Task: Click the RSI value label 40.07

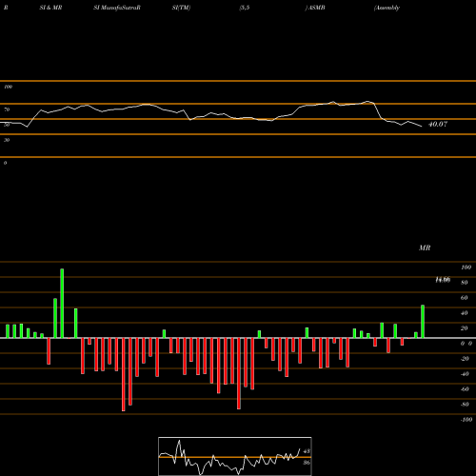Action: [438, 124]
